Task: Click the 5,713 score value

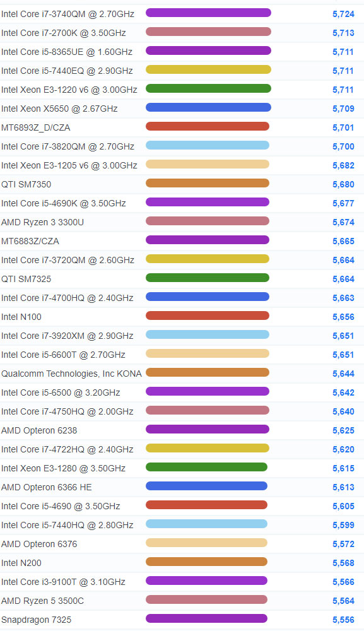Action: pos(343,33)
